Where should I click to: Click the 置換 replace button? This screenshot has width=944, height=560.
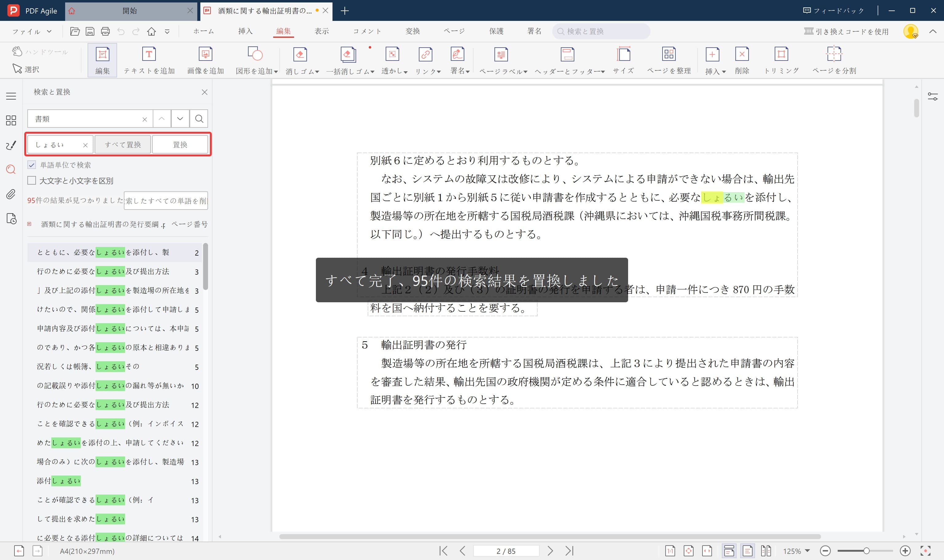click(x=180, y=144)
